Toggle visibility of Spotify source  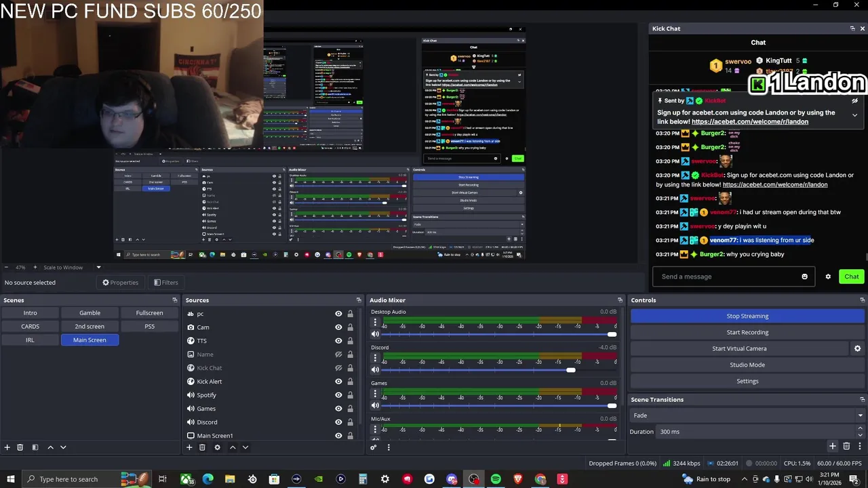pos(338,395)
